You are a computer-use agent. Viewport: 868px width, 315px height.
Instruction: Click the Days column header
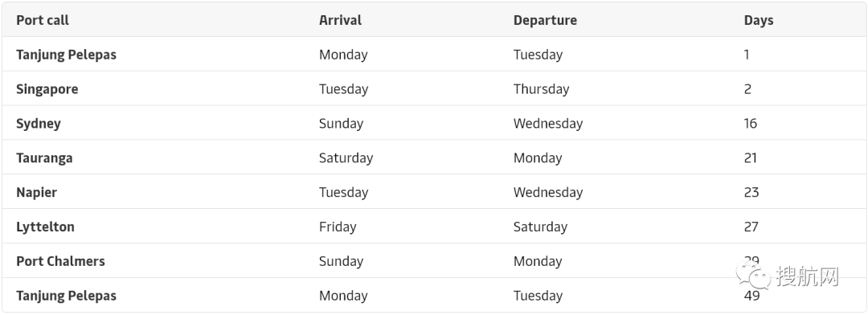[x=759, y=20]
